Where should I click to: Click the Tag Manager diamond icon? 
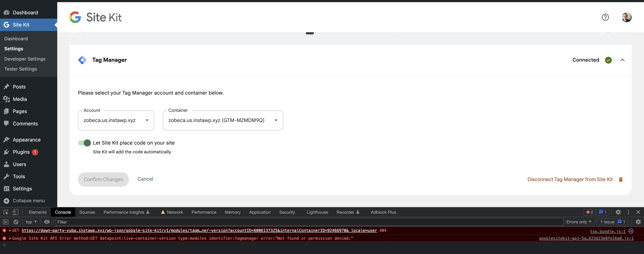pos(82,60)
